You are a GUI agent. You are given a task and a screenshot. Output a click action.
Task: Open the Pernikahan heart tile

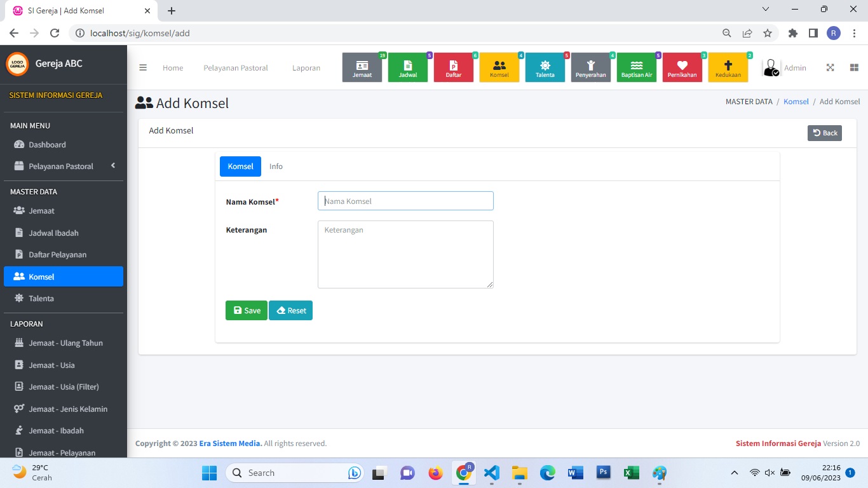click(x=682, y=68)
